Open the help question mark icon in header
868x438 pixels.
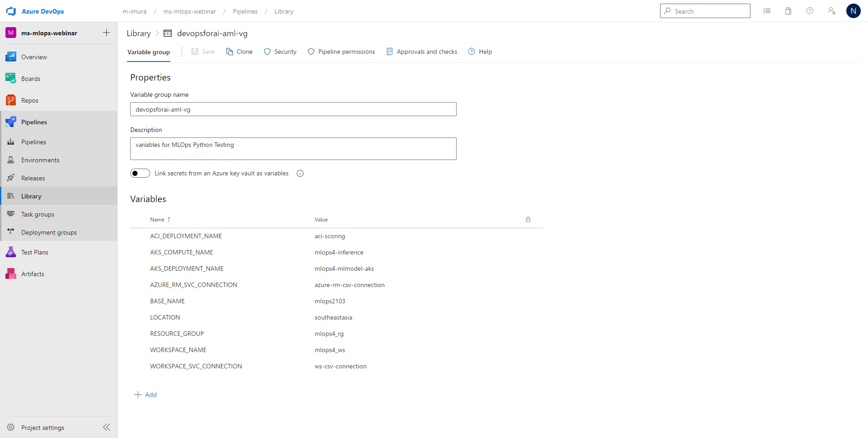(x=810, y=11)
